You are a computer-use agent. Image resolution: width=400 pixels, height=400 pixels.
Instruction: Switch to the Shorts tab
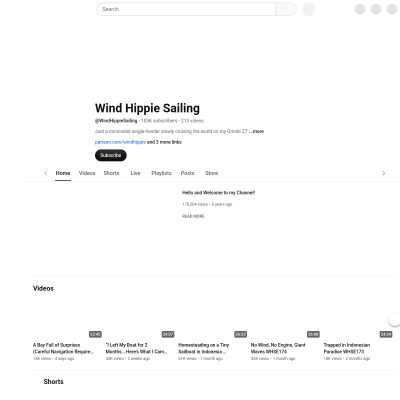111,173
